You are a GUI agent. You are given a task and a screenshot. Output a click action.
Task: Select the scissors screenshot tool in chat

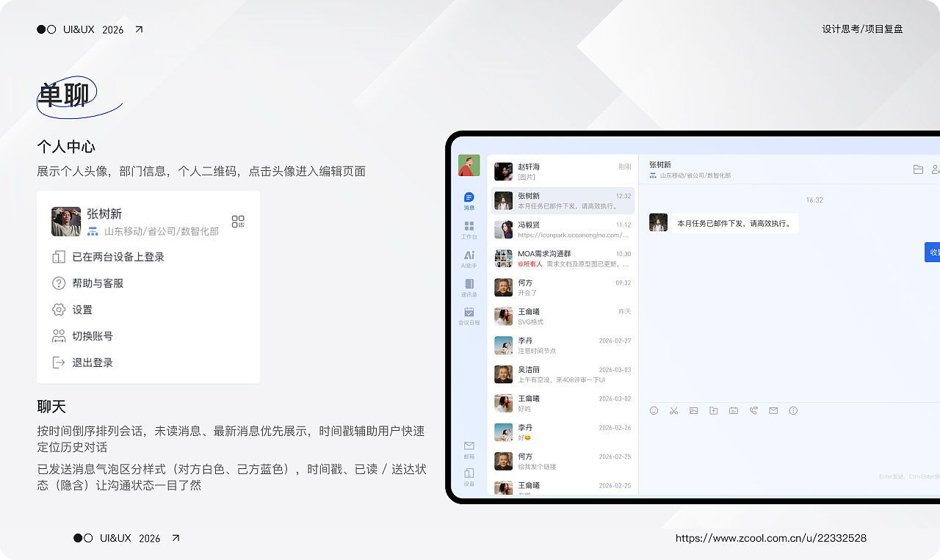pos(674,410)
